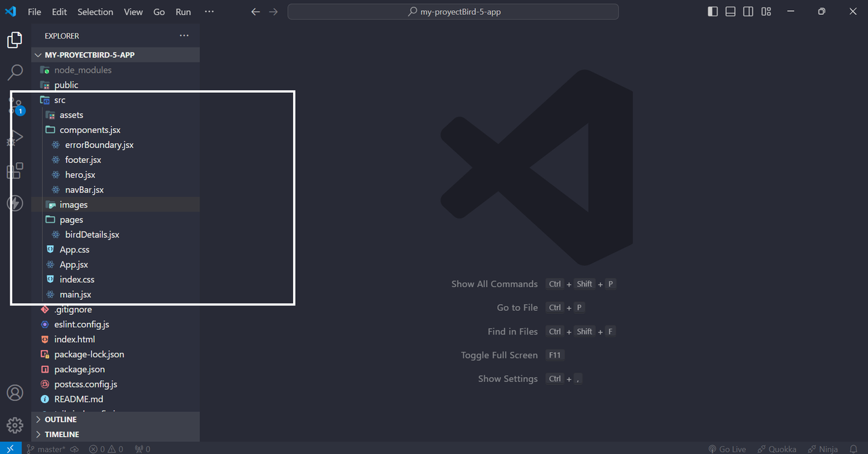The height and width of the screenshot is (454, 868).
Task: Open the File menu
Action: pos(35,12)
